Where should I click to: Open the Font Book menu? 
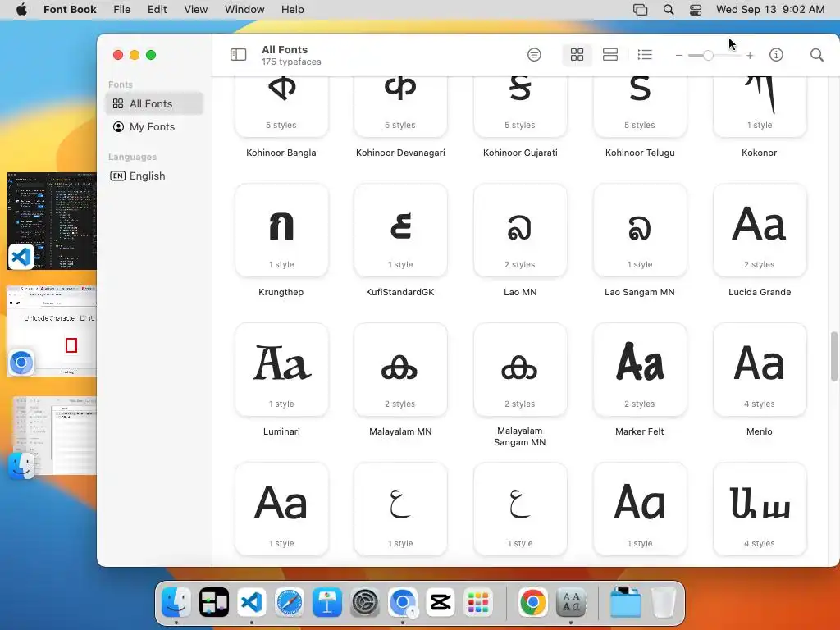pyautogui.click(x=70, y=9)
